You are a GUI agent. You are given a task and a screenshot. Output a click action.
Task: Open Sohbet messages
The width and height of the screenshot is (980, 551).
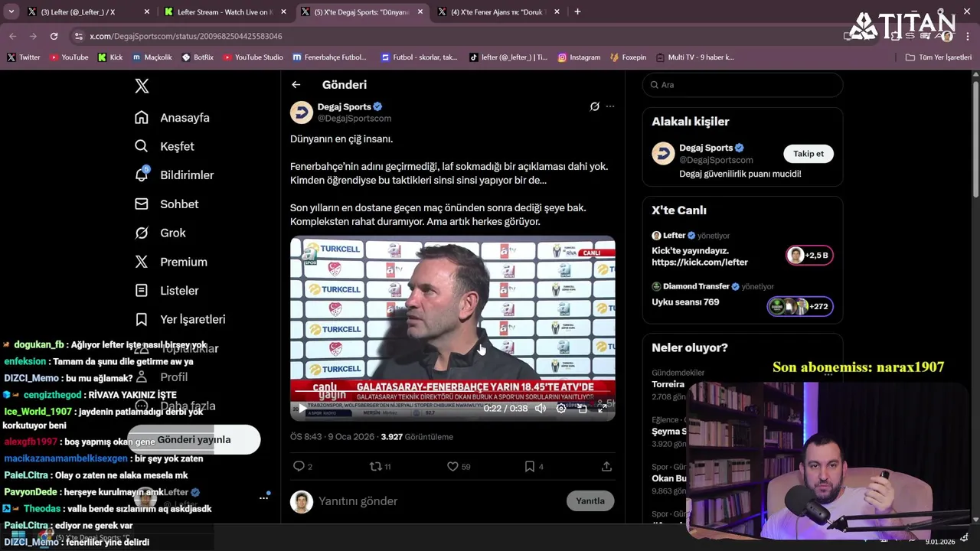click(167, 204)
